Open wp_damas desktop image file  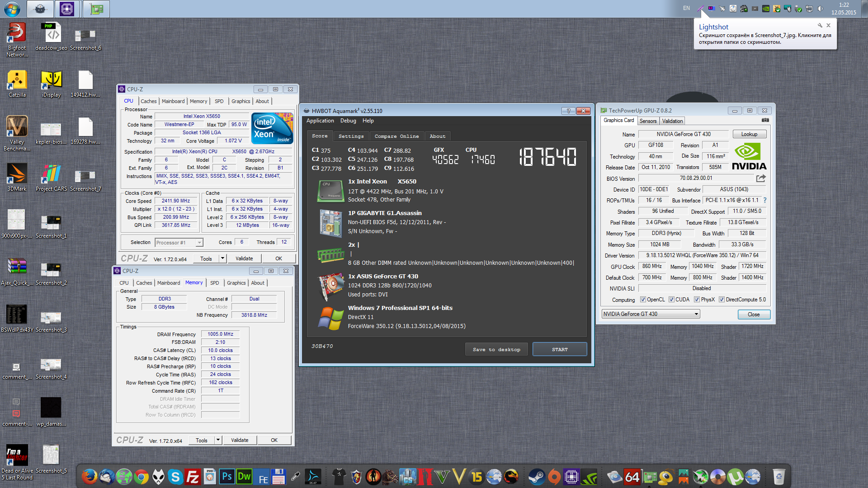[x=51, y=412]
